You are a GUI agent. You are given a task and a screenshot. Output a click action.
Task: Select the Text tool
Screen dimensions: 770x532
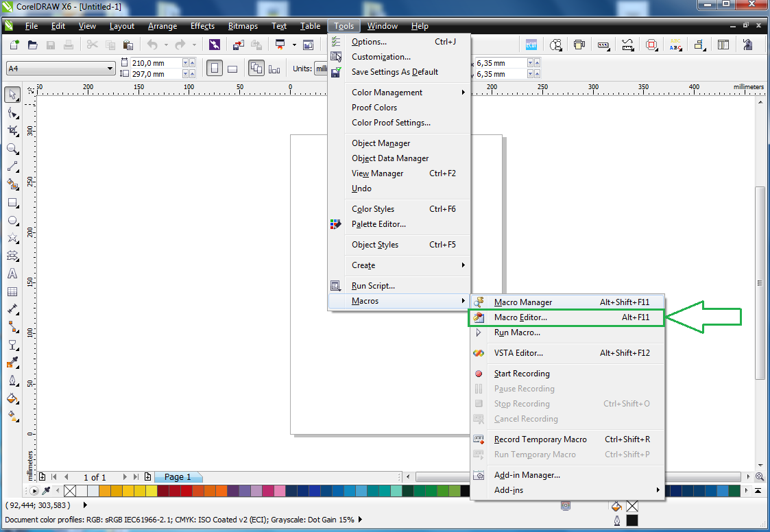point(13,274)
